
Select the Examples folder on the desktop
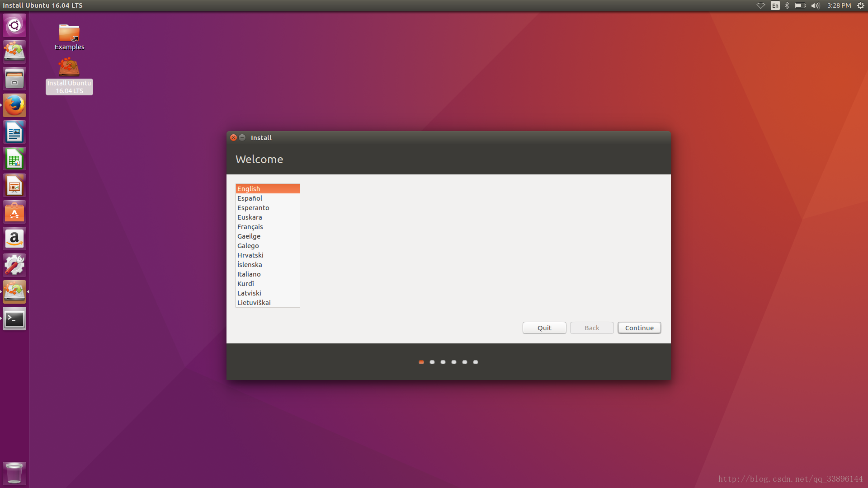coord(69,37)
